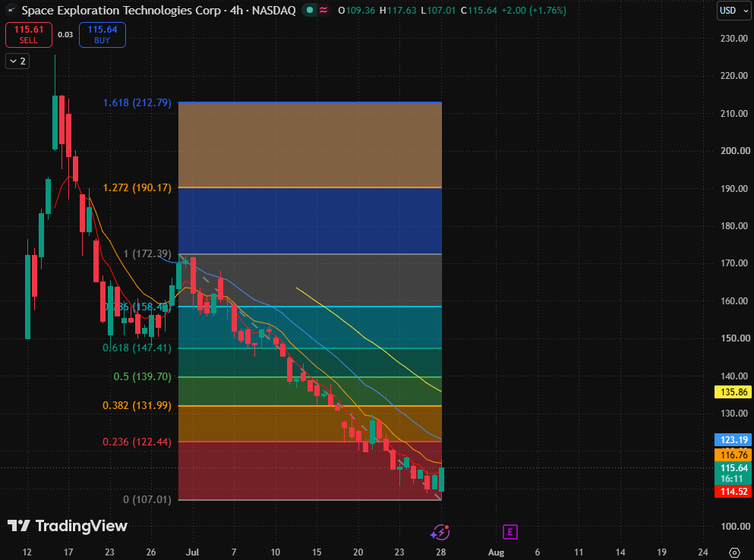The height and width of the screenshot is (560, 754).
Task: Select the 0.382 (131.99) Fibonacci level label
Action: 137,405
